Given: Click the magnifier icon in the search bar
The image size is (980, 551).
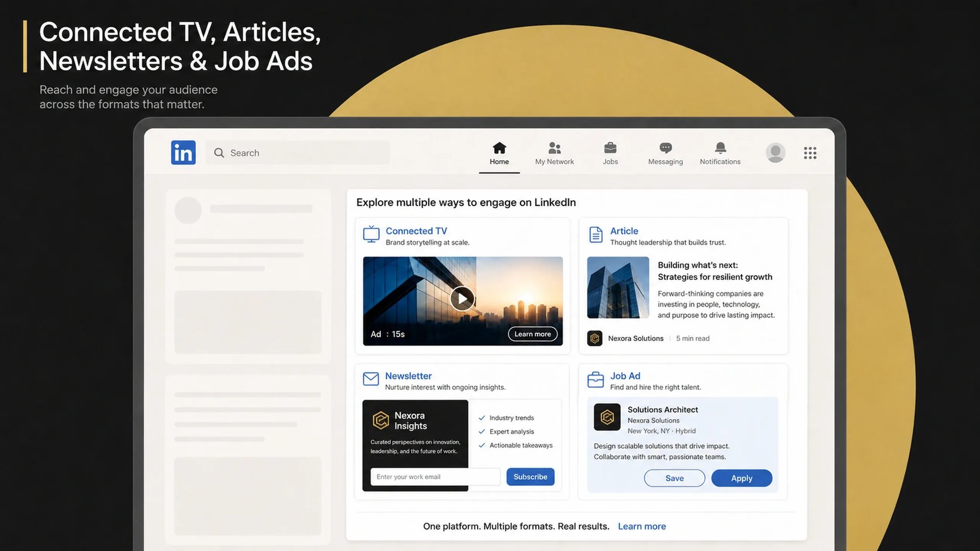Looking at the screenshot, I should tap(219, 153).
